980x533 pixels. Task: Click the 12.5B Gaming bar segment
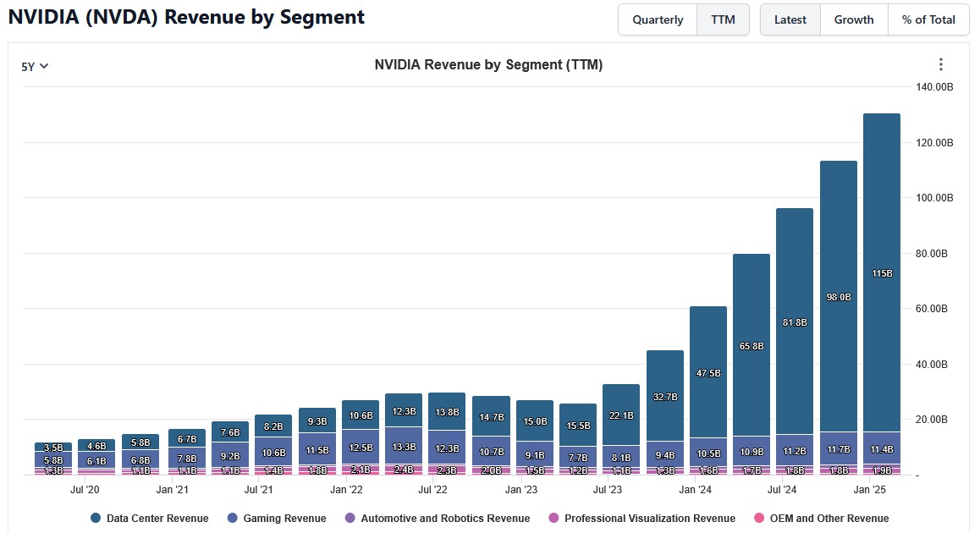[x=361, y=447]
